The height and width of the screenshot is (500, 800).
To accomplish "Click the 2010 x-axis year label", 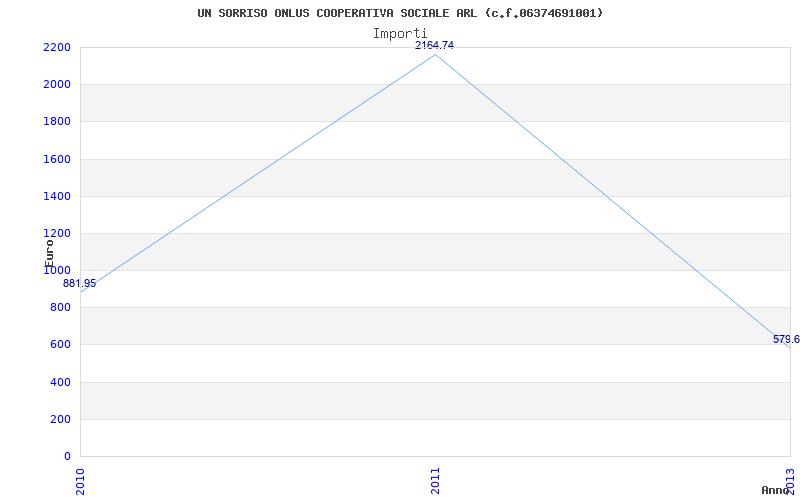I will click(81, 481).
